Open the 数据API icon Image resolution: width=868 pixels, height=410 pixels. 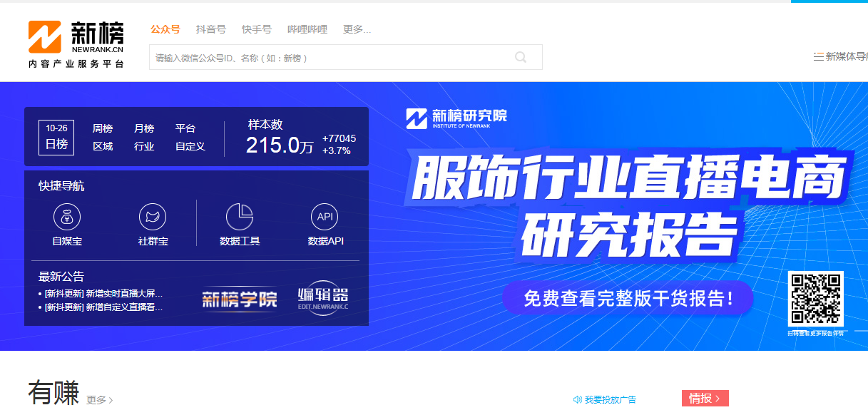pyautogui.click(x=325, y=216)
